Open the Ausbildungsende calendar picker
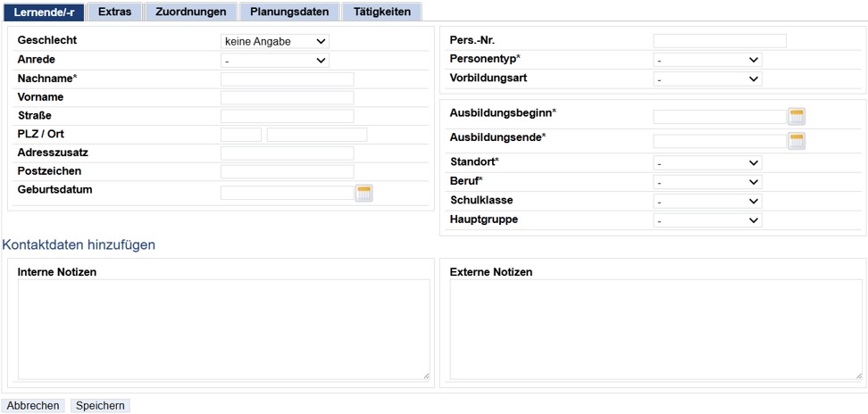868x414 pixels. click(x=797, y=141)
